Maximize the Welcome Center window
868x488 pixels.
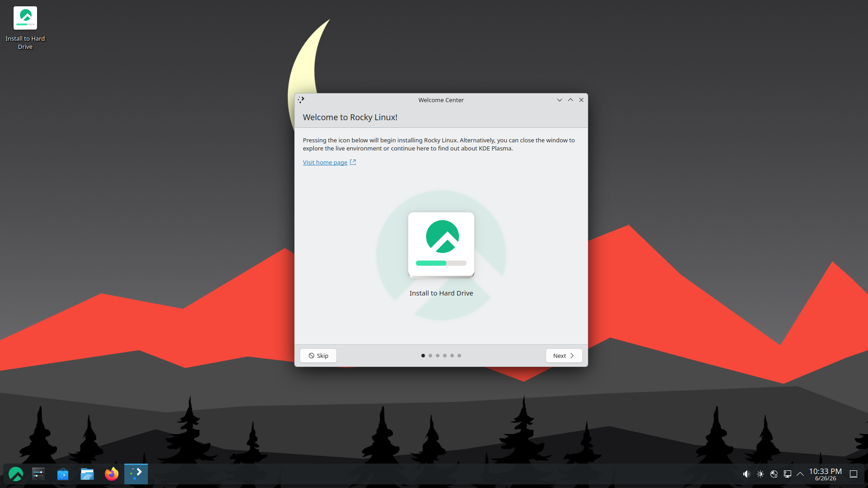coord(571,100)
